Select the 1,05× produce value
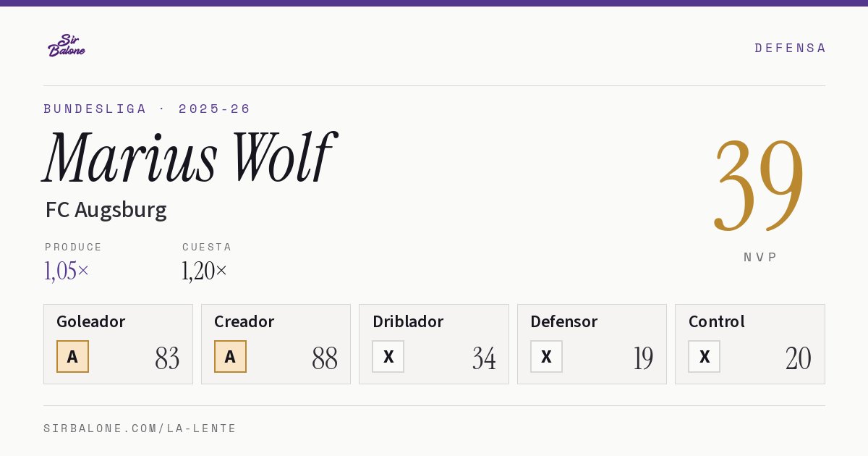The image size is (868, 456). coord(67,271)
